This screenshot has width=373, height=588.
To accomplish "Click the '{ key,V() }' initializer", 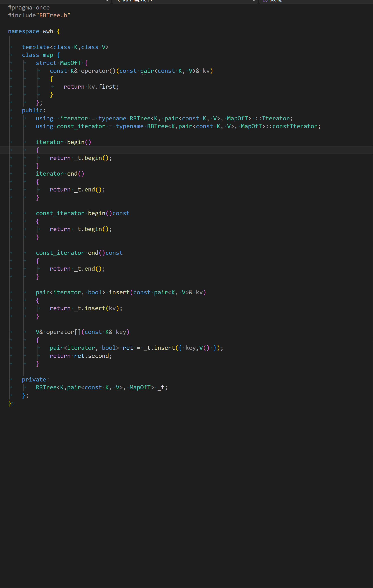I will click(198, 348).
